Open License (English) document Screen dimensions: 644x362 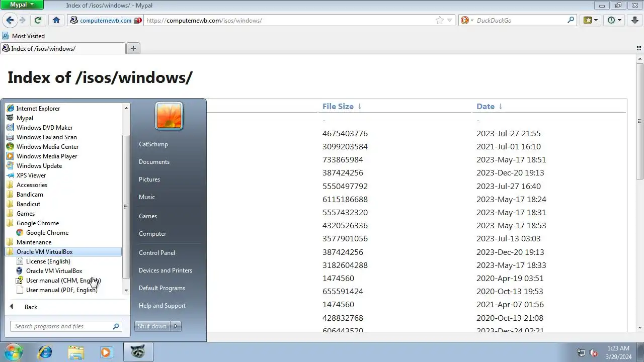pyautogui.click(x=63, y=261)
